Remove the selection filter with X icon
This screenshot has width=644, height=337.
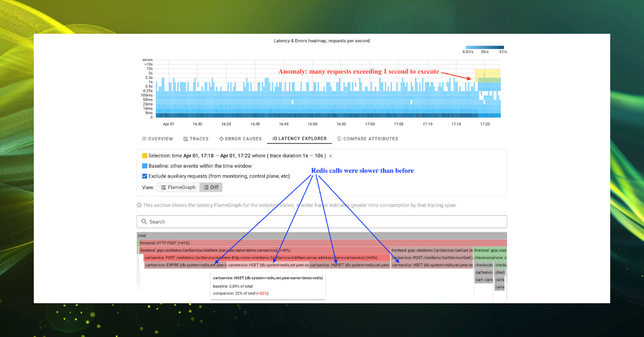point(331,156)
